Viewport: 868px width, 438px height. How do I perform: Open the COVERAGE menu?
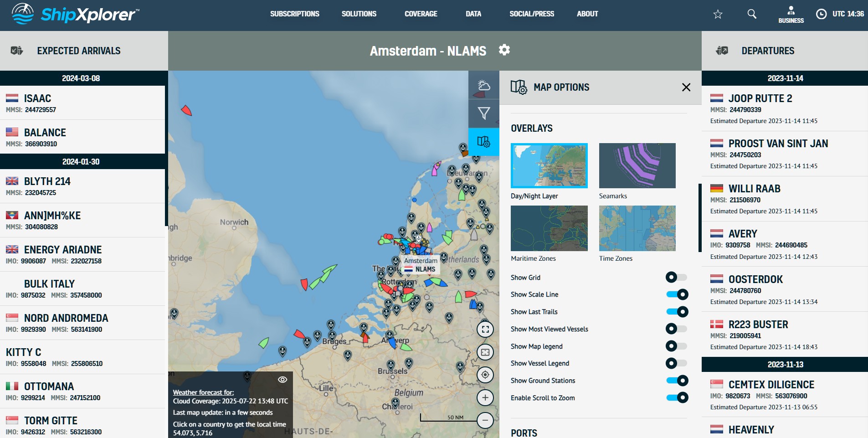pos(421,14)
